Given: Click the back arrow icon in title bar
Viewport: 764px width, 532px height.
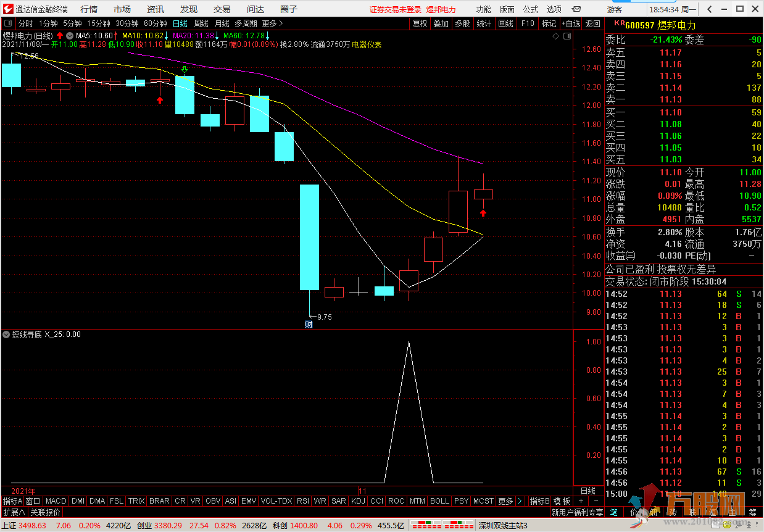Looking at the screenshot, I should 709,9.
